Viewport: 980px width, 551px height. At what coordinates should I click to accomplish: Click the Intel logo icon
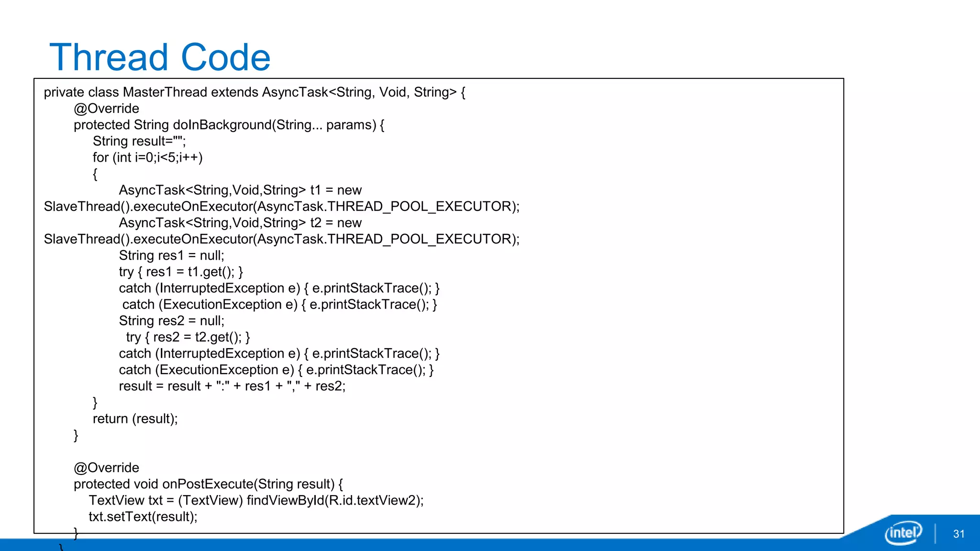(902, 533)
